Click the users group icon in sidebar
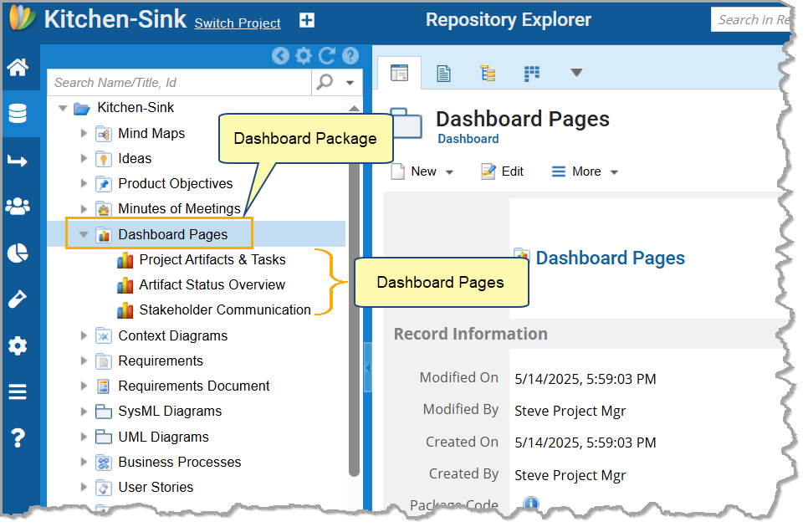This screenshot has width=808, height=532. 18,206
